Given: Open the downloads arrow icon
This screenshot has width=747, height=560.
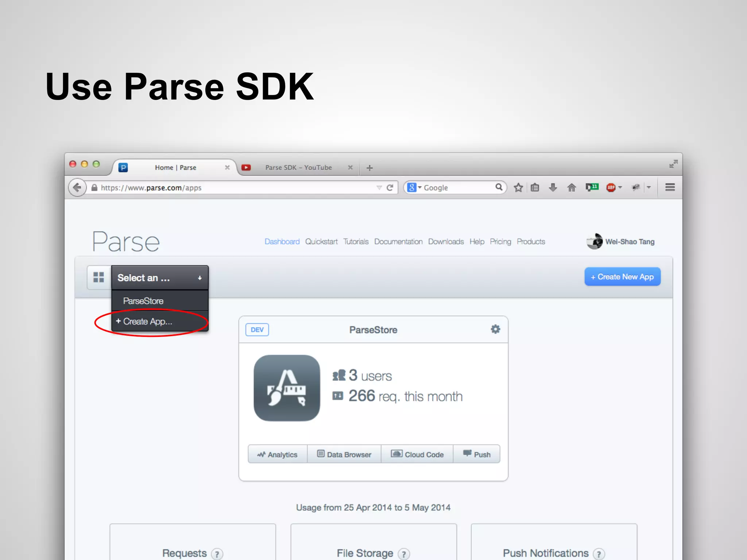Looking at the screenshot, I should pos(553,187).
